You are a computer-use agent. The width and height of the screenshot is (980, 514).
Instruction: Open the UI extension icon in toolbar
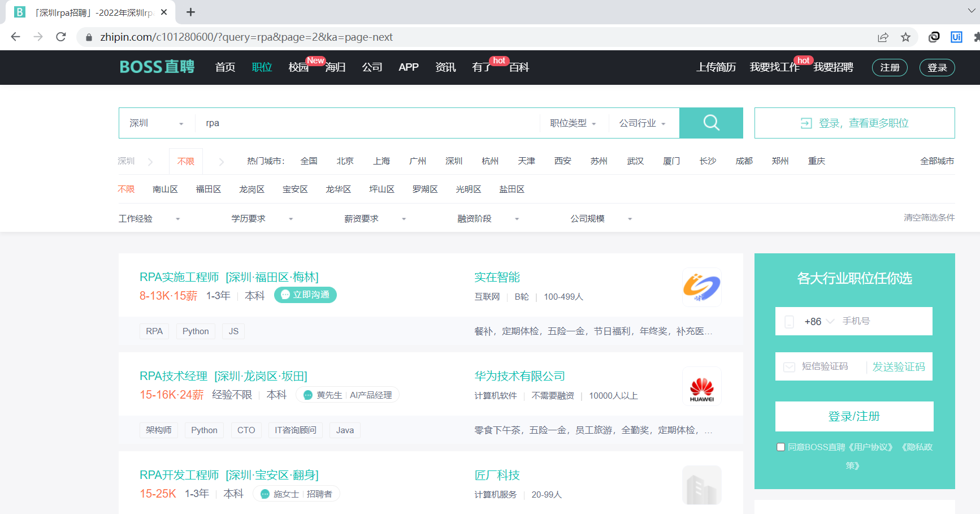(x=956, y=37)
